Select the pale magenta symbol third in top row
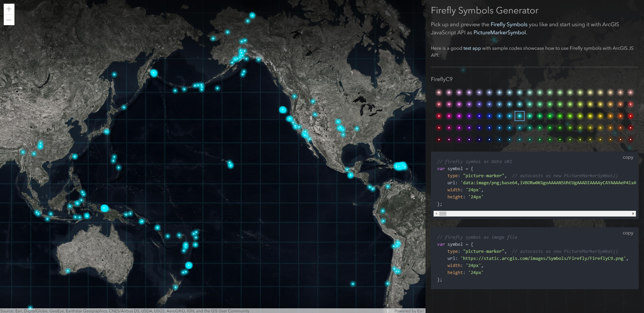The image size is (644, 313). coord(459,92)
